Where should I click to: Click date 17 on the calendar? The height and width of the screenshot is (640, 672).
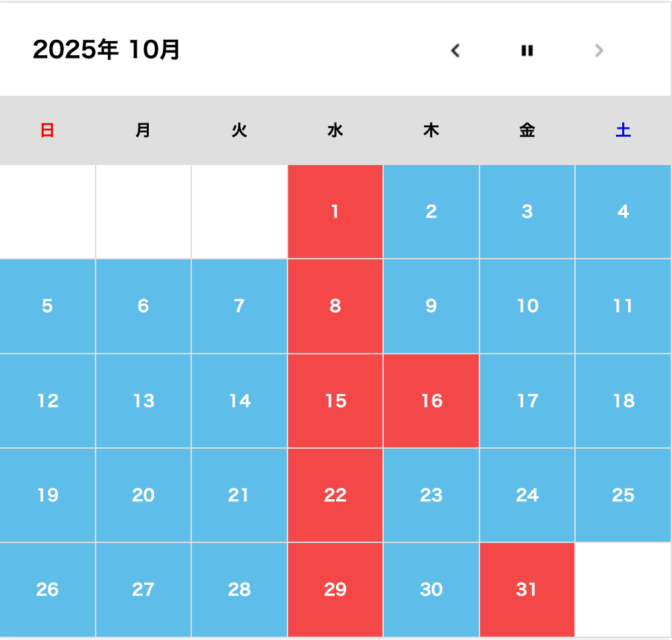pos(527,401)
